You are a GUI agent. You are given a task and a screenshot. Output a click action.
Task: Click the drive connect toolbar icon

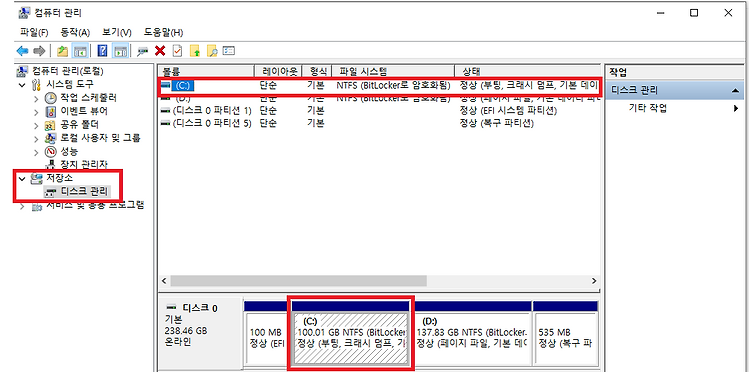[143, 51]
